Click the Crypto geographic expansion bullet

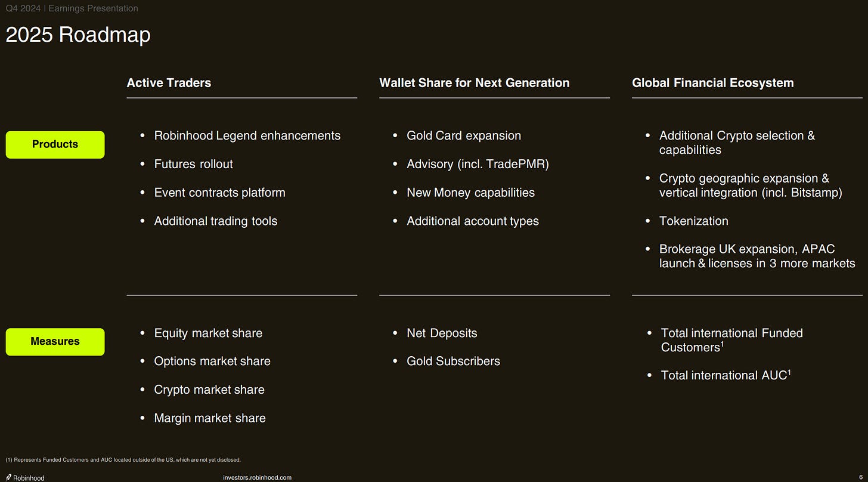(751, 186)
